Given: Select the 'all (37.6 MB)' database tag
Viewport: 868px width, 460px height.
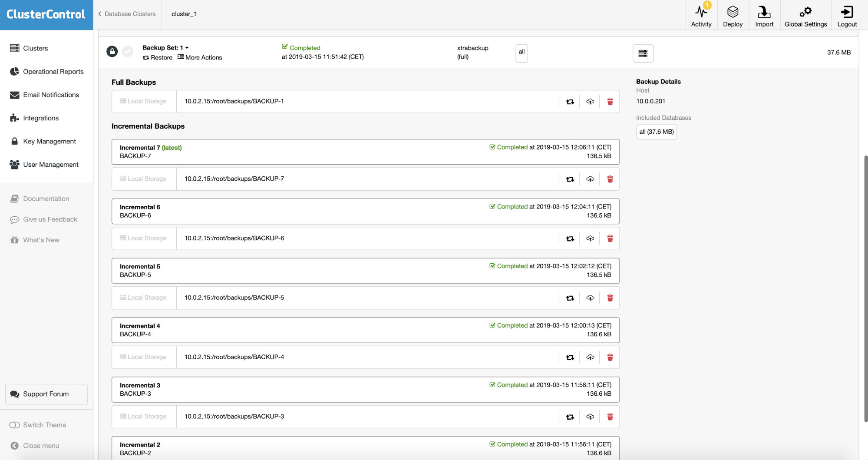Looking at the screenshot, I should click(656, 132).
